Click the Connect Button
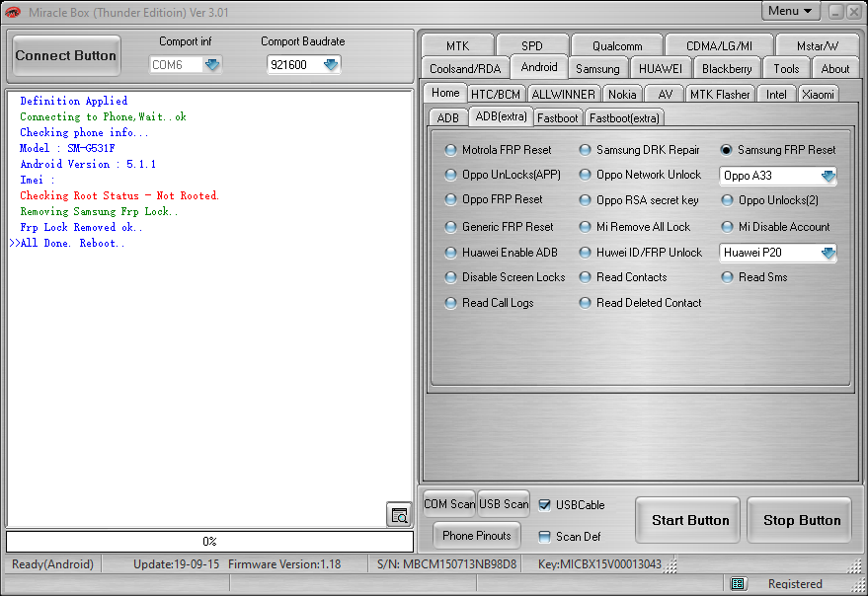 coord(66,55)
